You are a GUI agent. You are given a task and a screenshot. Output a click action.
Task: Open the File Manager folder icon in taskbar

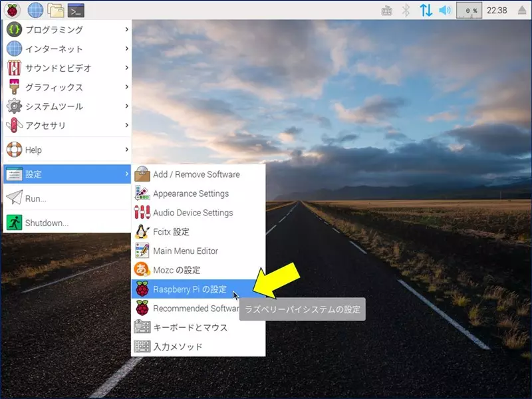tap(56, 11)
